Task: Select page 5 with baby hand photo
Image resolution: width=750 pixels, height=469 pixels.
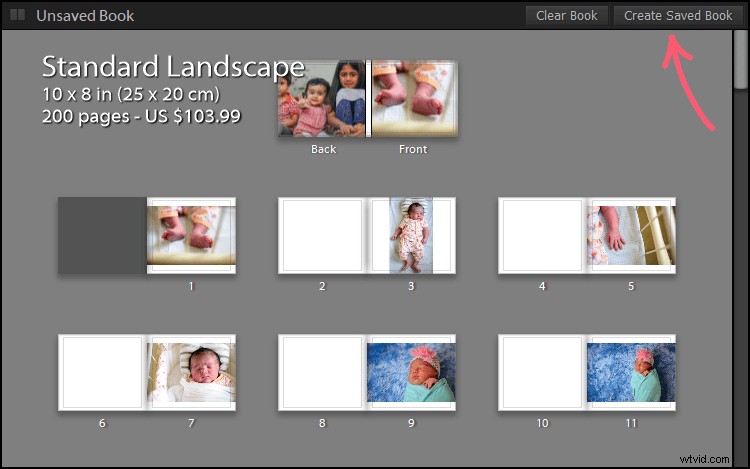Action: (x=631, y=235)
